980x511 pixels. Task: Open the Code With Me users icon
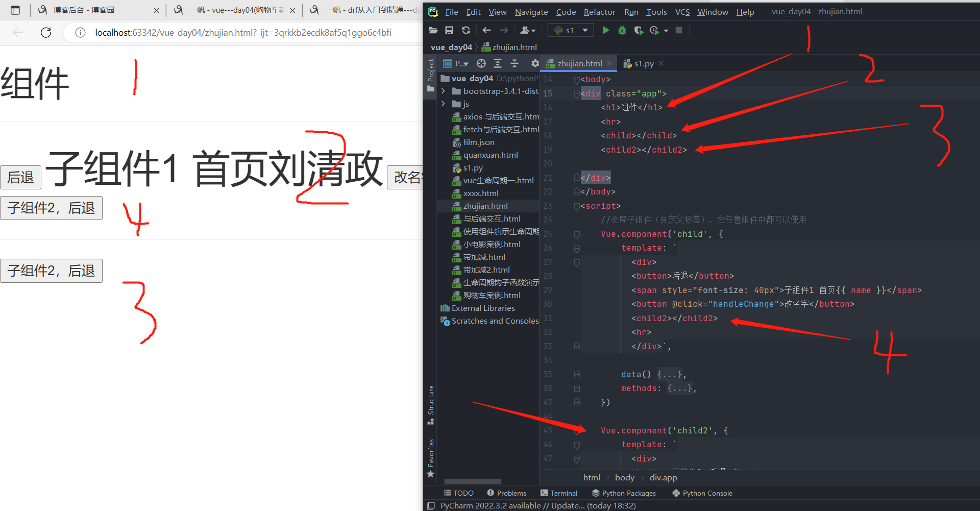pos(528,31)
